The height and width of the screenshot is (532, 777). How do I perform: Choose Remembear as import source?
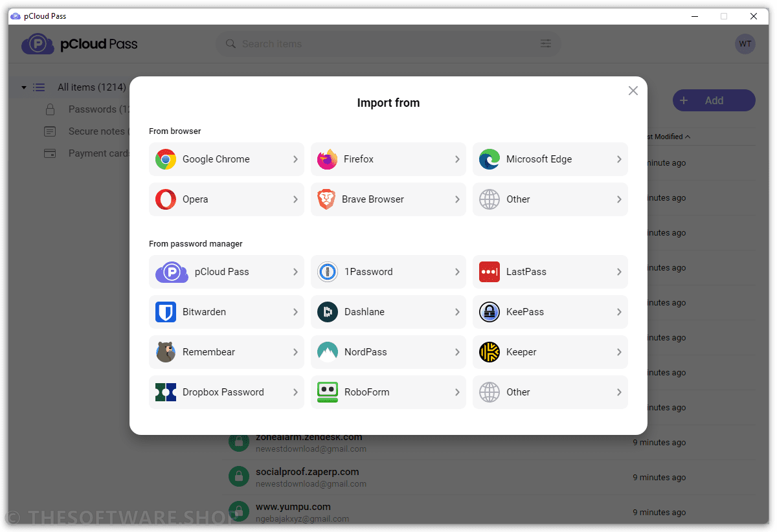tap(227, 352)
